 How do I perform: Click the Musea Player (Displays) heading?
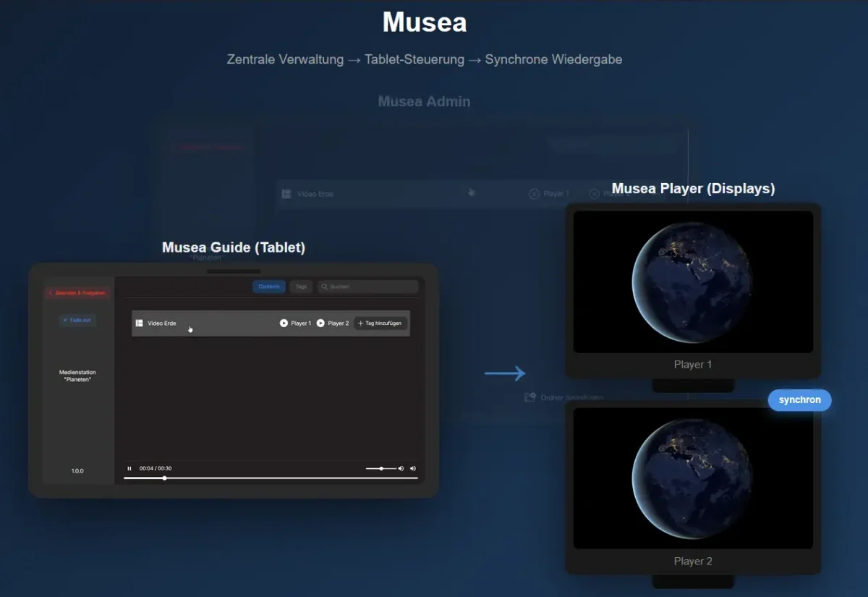tap(693, 189)
